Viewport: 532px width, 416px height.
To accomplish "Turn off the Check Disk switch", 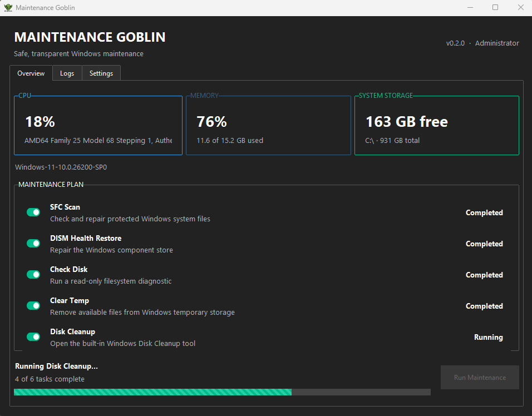I will 33,274.
